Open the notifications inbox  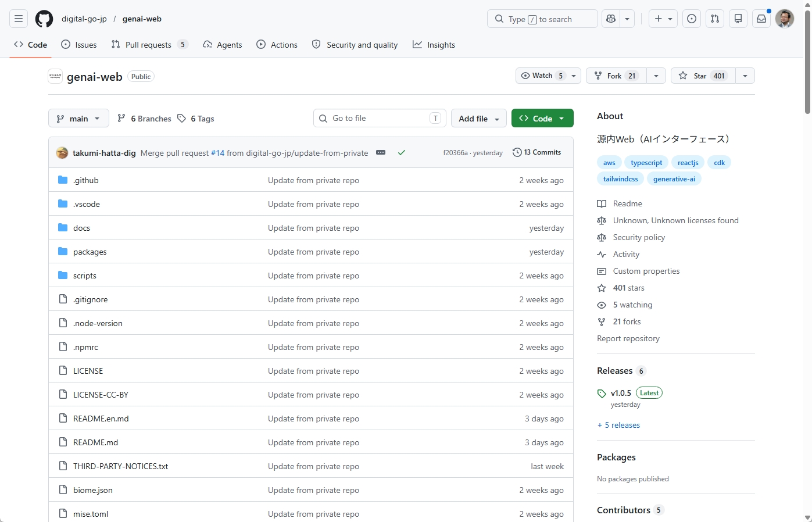(x=761, y=19)
